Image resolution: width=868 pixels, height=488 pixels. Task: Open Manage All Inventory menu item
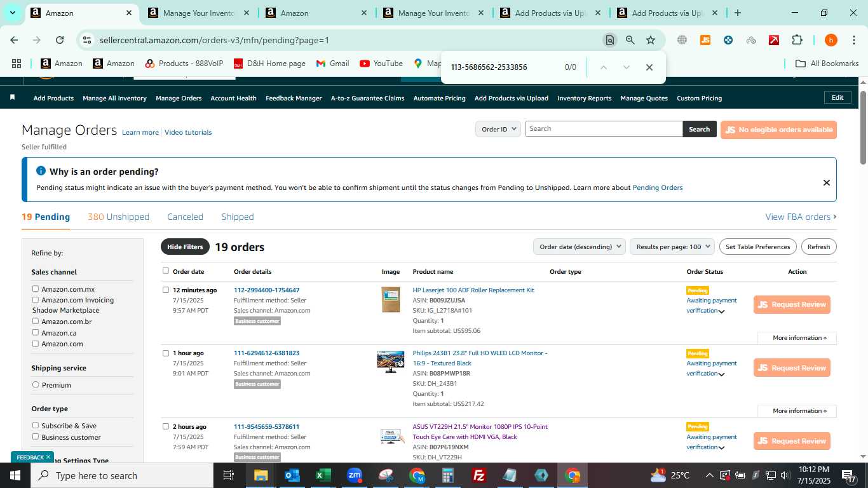pos(114,98)
